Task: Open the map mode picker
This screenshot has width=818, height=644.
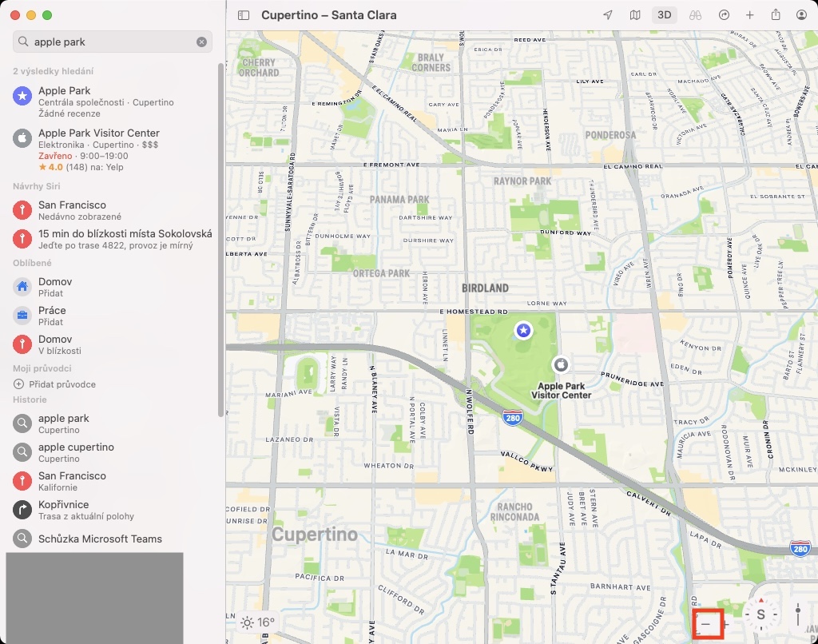Action: pos(634,15)
